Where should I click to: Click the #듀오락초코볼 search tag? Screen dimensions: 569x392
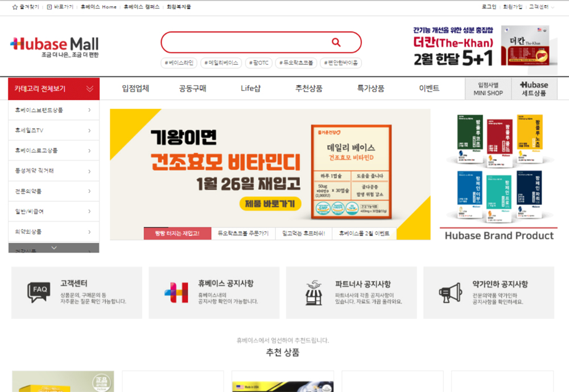296,63
